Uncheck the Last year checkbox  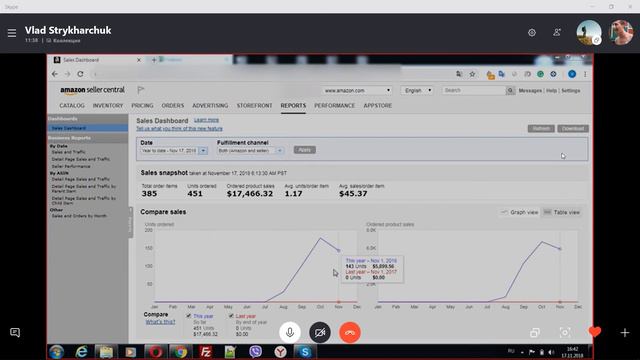[231, 316]
